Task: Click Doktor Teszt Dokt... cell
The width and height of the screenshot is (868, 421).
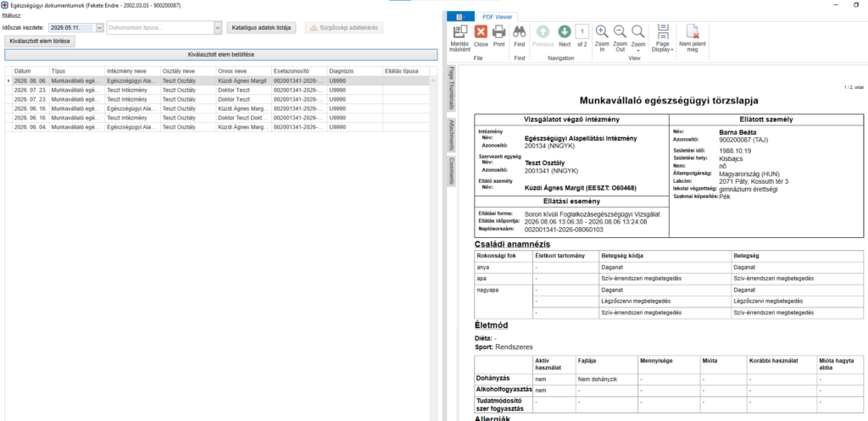Action: click(x=243, y=118)
